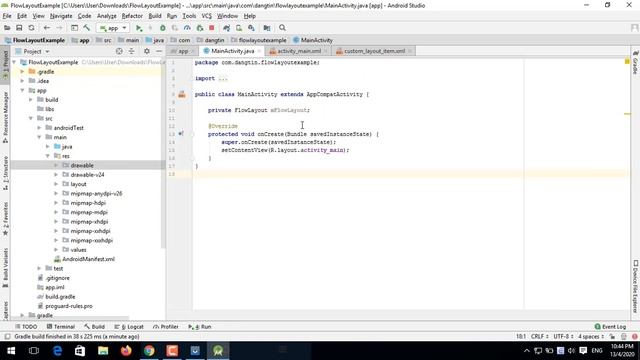Click the Sync/Refresh toolbar icon
The image size is (640, 360).
31,28
